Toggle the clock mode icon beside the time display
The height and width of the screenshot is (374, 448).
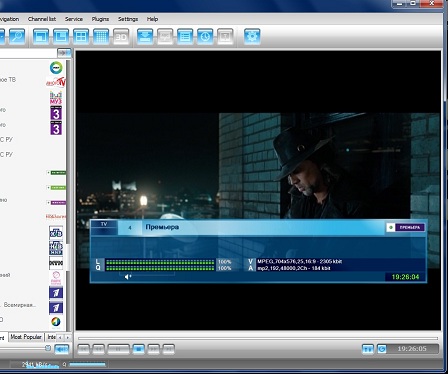(382, 349)
